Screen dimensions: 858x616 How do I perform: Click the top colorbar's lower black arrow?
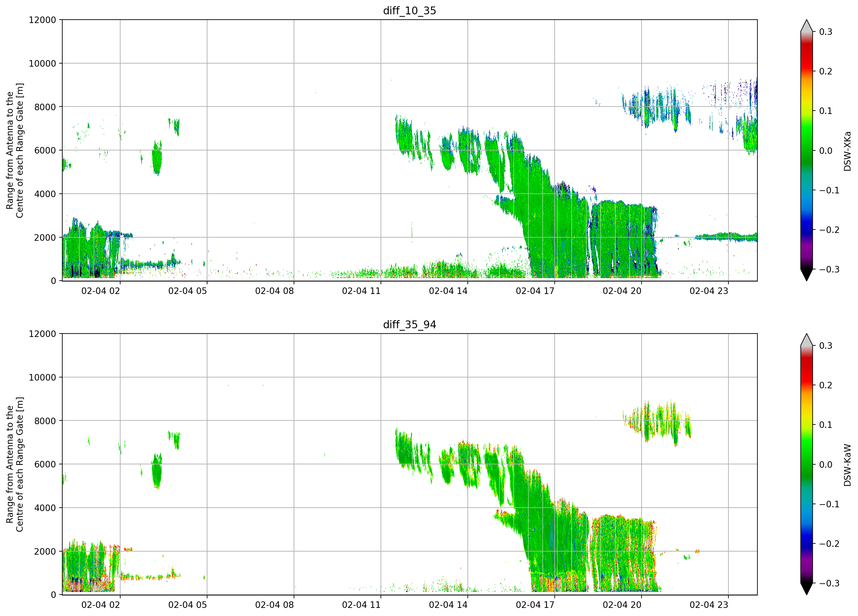[807, 275]
